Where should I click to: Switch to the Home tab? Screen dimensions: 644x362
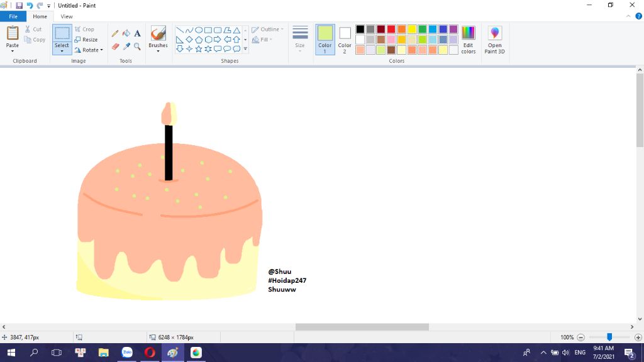(x=40, y=16)
